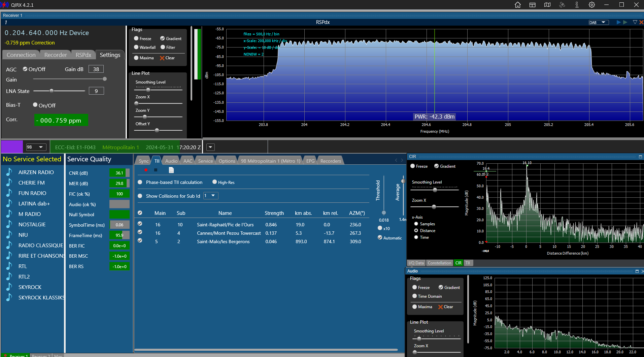Screen dimensions: 644x357
Task: Enable spectrum Maxima flag
Action: point(136,58)
